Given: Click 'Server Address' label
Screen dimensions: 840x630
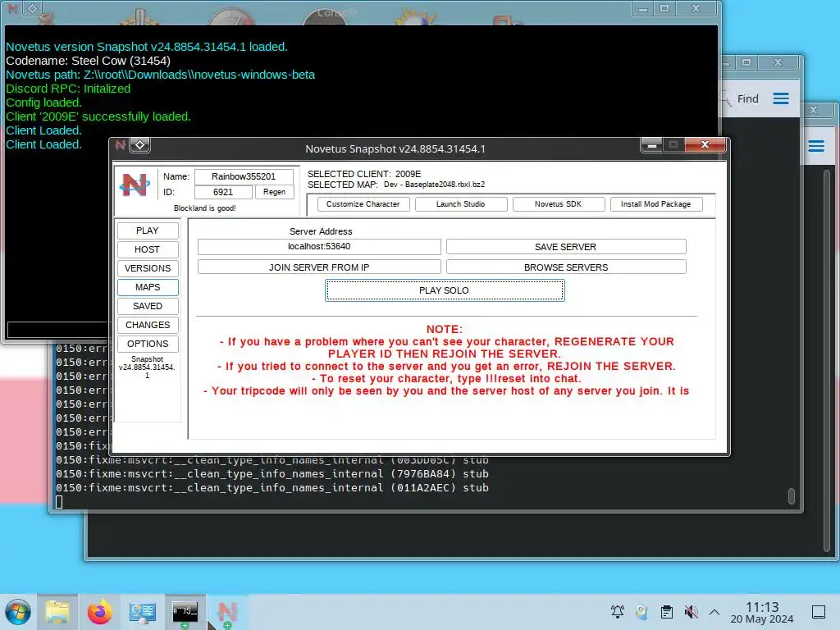Looking at the screenshot, I should tap(321, 231).
